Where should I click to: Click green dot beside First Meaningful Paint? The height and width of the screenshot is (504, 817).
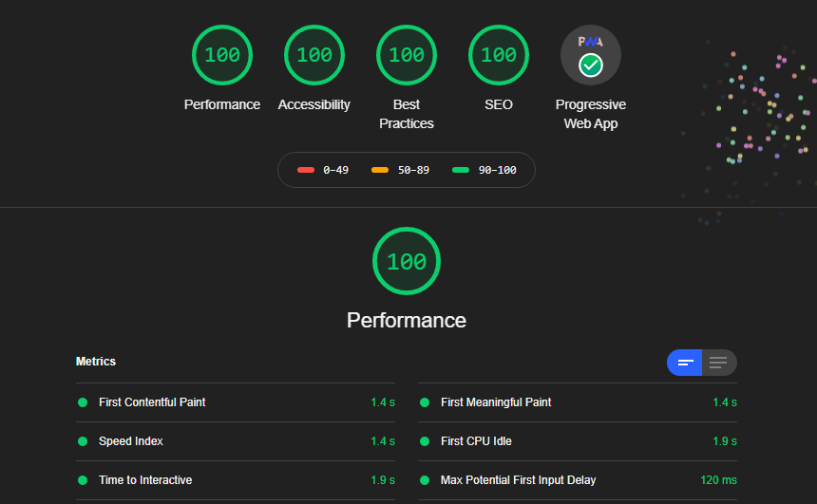point(425,402)
